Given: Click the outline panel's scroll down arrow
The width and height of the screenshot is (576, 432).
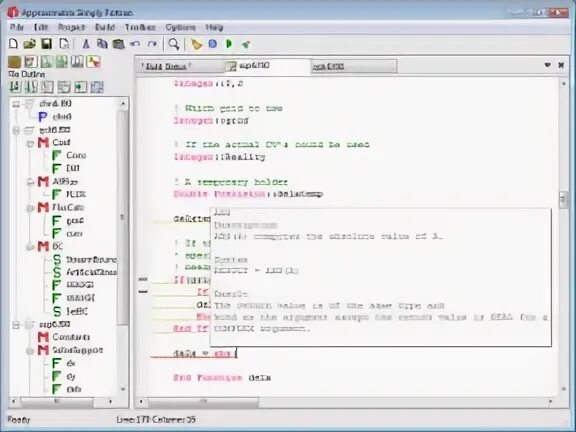Looking at the screenshot, I should 123,389.
